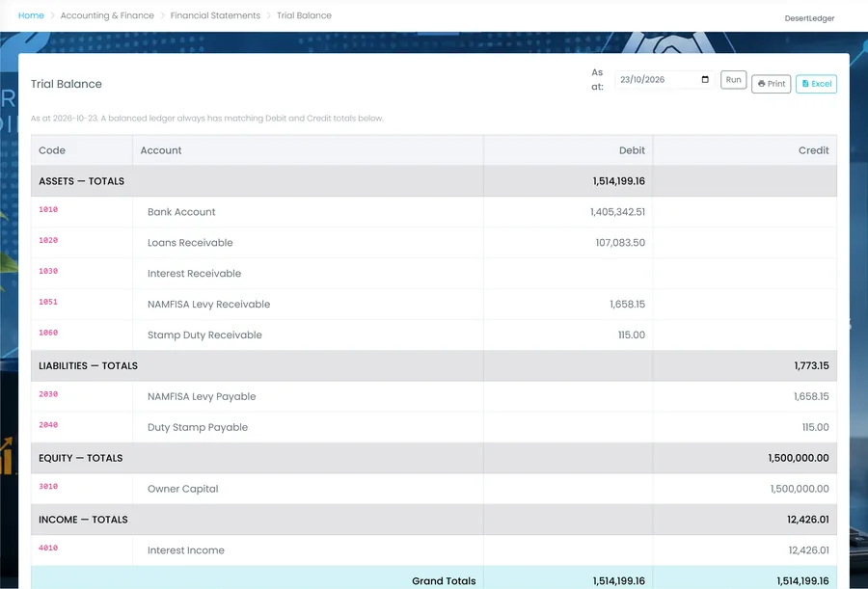The width and height of the screenshot is (868, 589).
Task: Click Stamp Duty Receivable account
Action: coord(204,335)
